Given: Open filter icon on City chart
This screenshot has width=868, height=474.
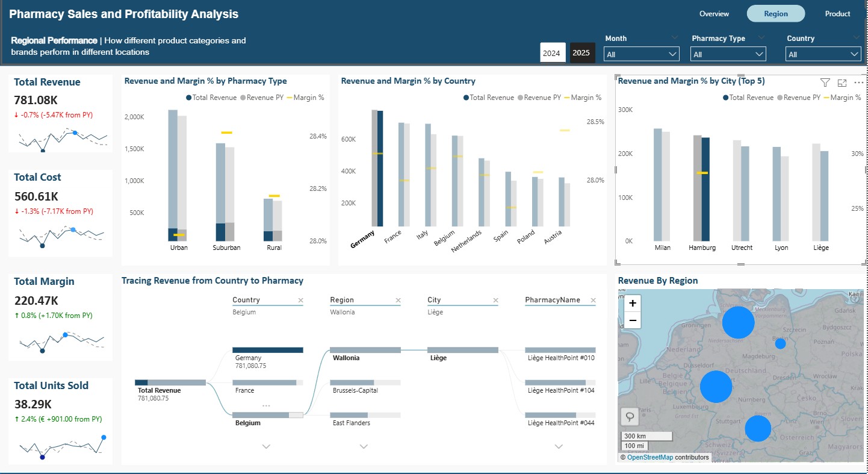Looking at the screenshot, I should coord(825,83).
